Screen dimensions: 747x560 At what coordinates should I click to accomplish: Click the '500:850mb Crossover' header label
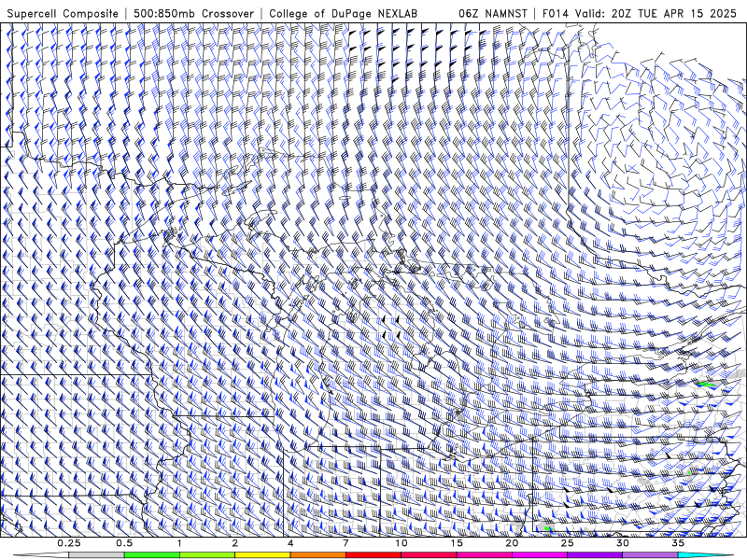(x=194, y=14)
